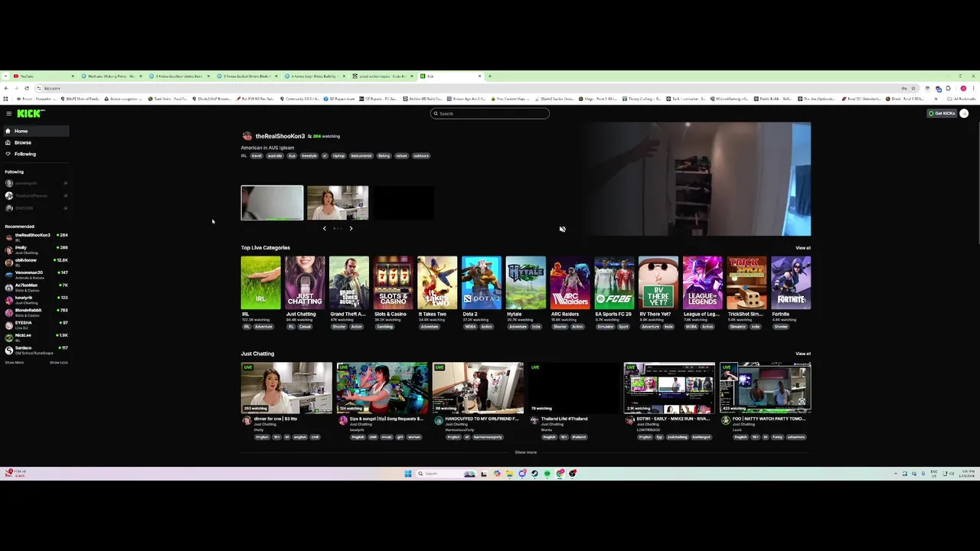View all Top Live Categories
The width and height of the screenshot is (980, 551).
point(802,248)
